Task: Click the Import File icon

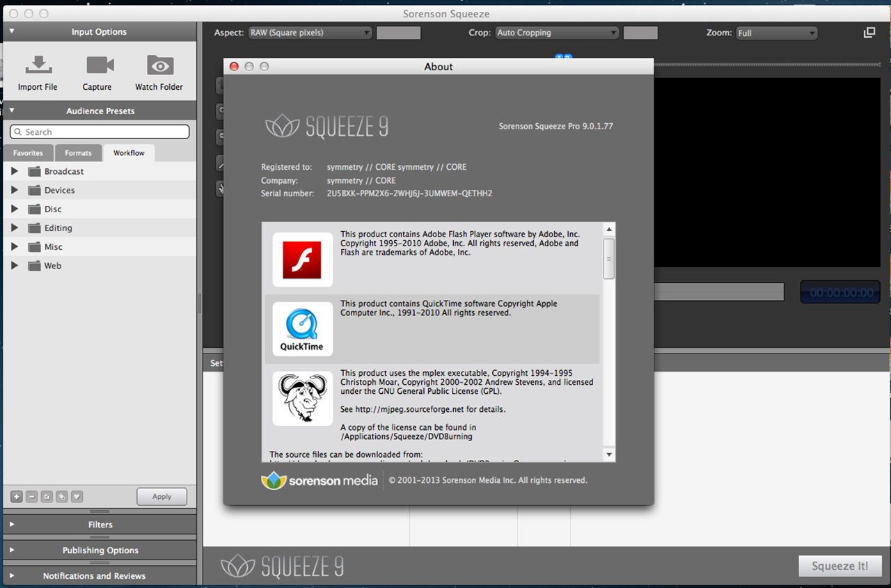Action: coord(38,65)
